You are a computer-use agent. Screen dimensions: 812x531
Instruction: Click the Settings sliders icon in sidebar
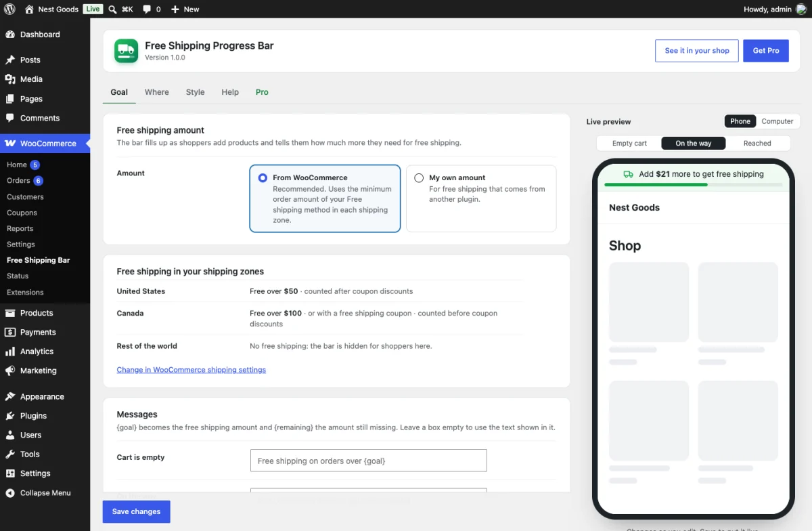point(10,473)
